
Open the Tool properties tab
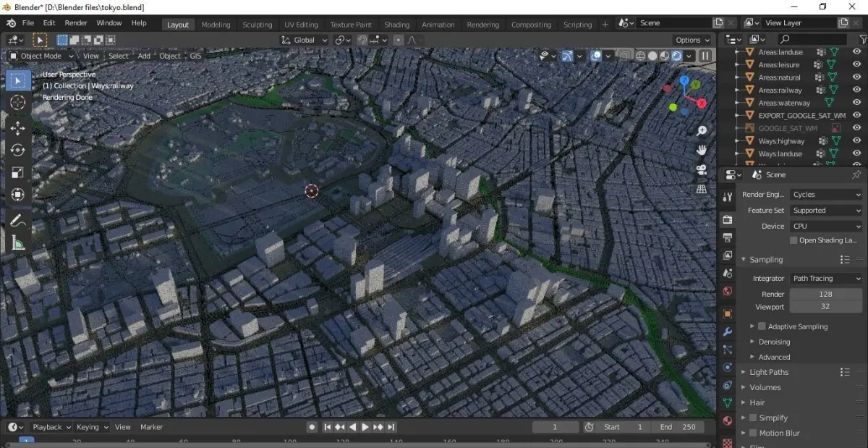pyautogui.click(x=728, y=197)
